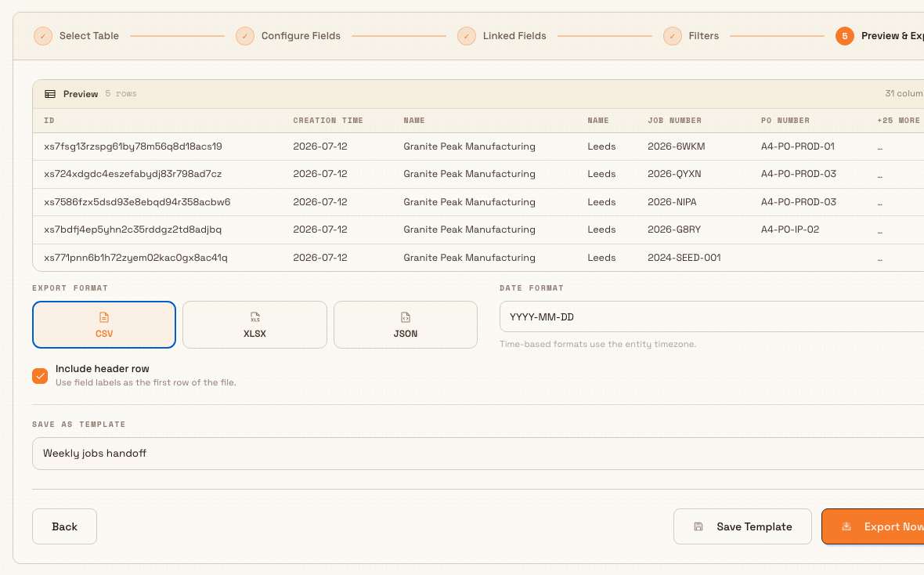Click the Save Template button
The width and height of the screenshot is (924, 575).
[x=742, y=526]
